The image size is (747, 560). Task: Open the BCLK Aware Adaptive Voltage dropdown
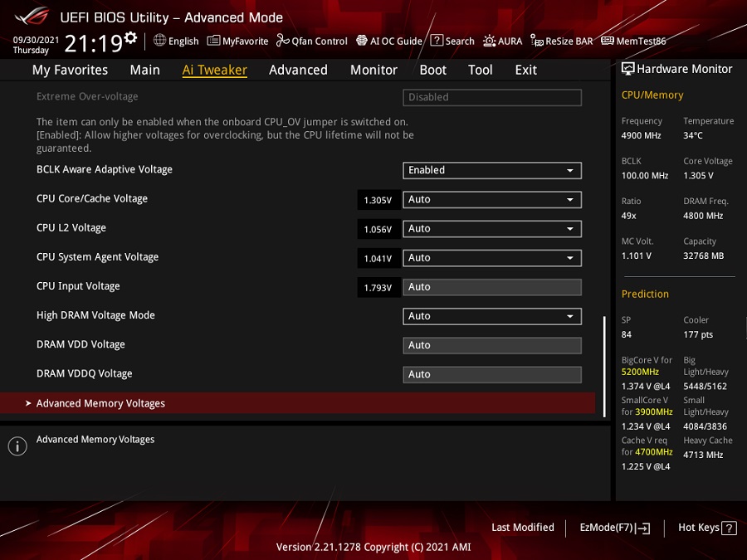tap(492, 170)
